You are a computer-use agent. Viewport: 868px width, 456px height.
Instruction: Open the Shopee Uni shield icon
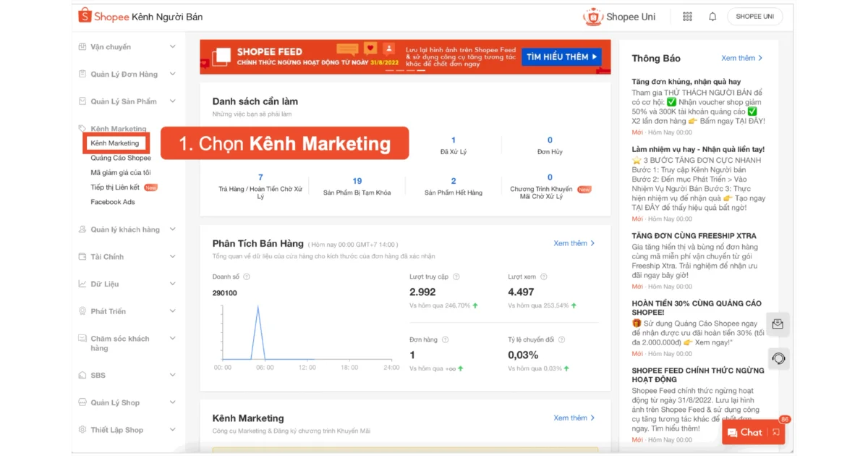(x=593, y=17)
